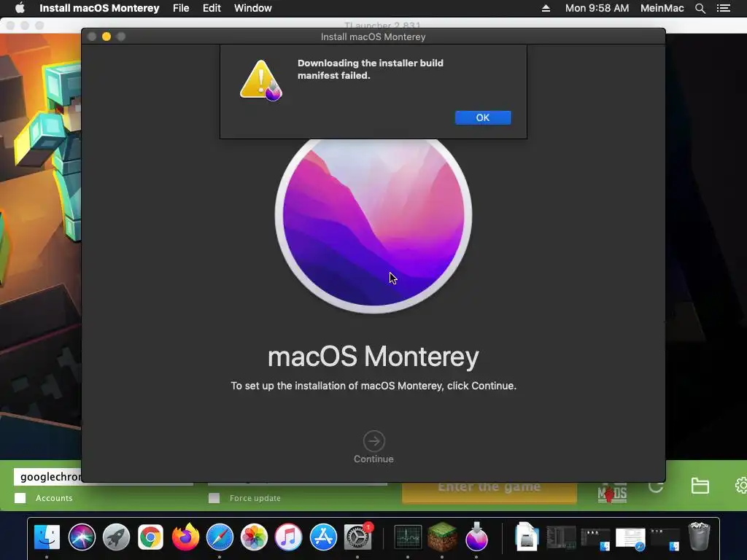Open the Edit menu
The width and height of the screenshot is (747, 560).
pyautogui.click(x=212, y=8)
